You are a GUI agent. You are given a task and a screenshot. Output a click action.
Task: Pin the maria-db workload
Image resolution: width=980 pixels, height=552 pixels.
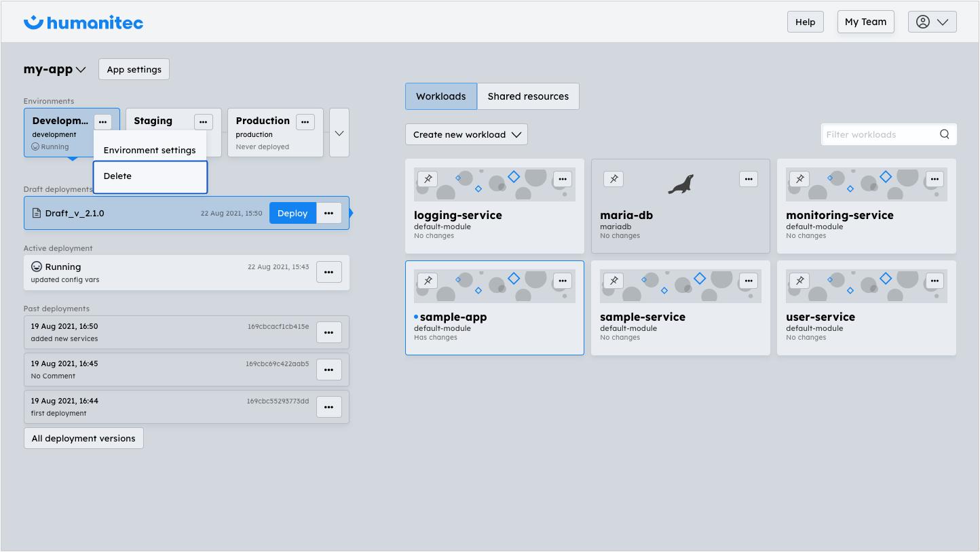coord(614,179)
